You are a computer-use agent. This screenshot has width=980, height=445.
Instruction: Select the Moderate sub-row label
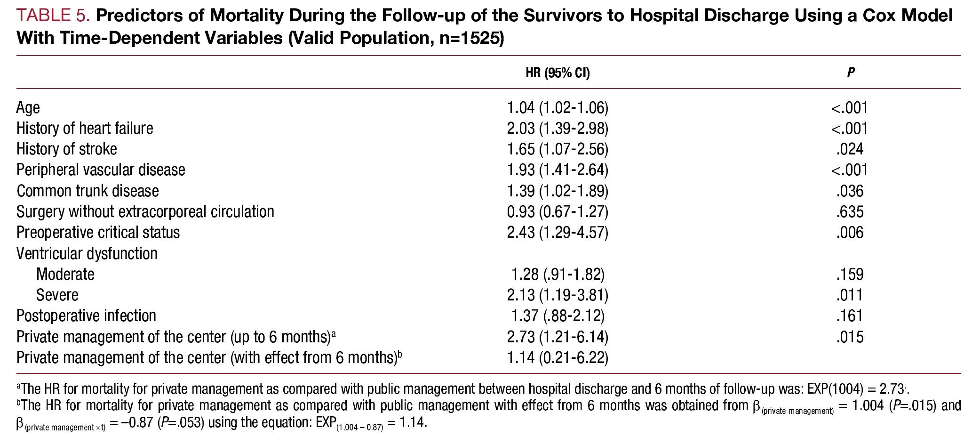65,275
